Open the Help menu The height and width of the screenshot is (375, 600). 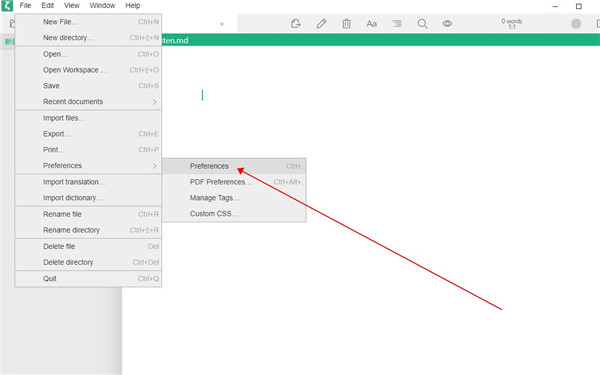click(x=133, y=6)
